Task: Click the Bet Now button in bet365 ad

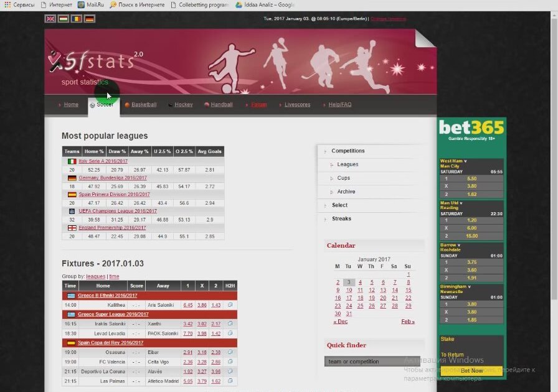Action: pos(471,371)
